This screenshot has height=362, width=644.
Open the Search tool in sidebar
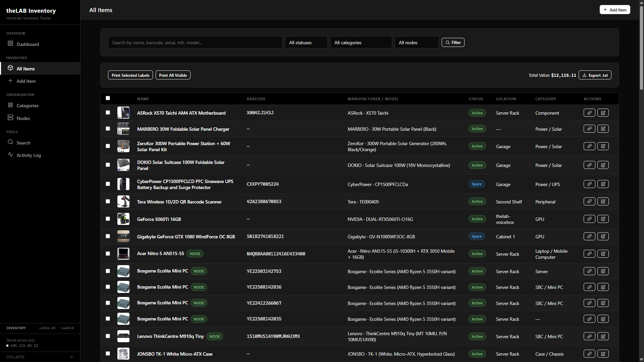pos(40,142)
